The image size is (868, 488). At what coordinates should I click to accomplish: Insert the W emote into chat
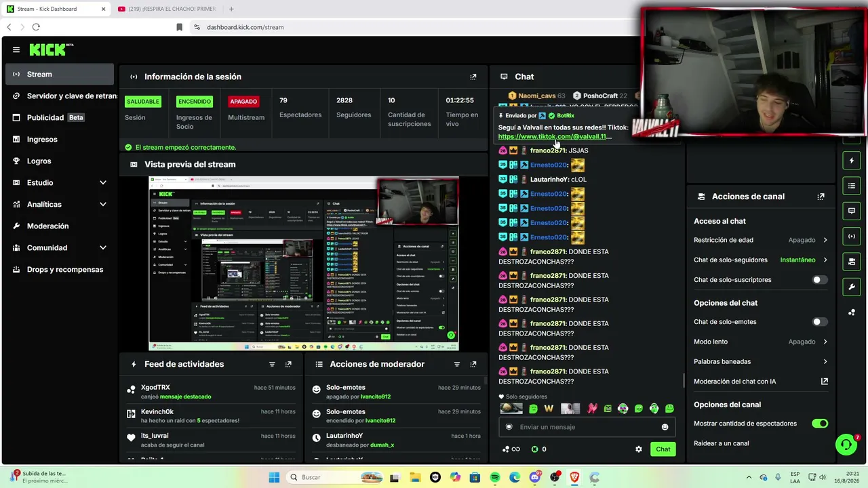[x=549, y=408]
